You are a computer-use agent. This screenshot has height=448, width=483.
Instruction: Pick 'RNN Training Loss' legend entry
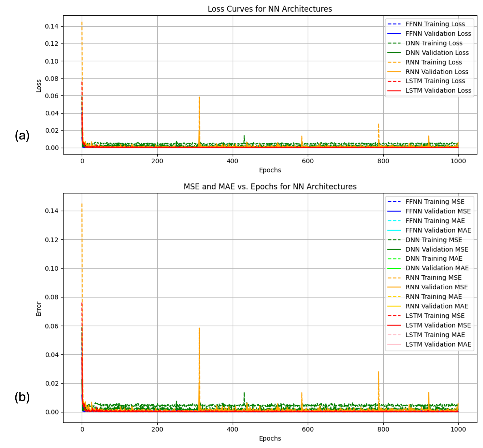(x=425, y=62)
